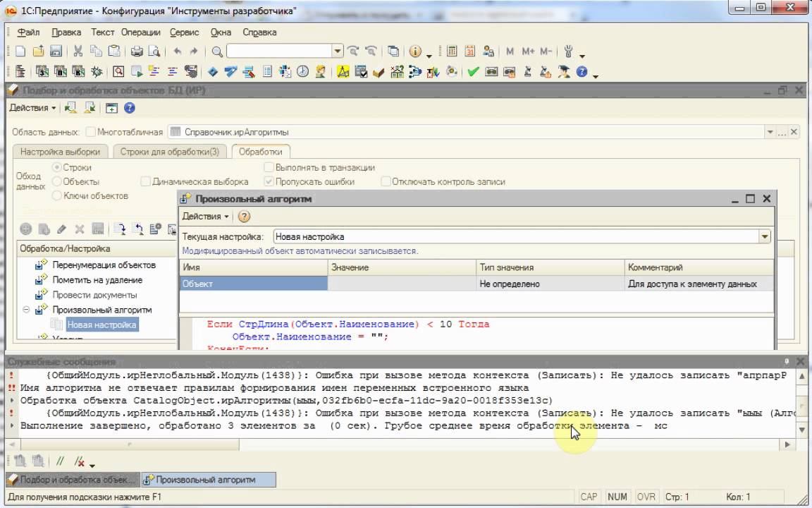This screenshot has width=812, height=508.
Task: Collapse the Произвольный алгоритм tree node
Action: pyautogui.click(x=27, y=310)
